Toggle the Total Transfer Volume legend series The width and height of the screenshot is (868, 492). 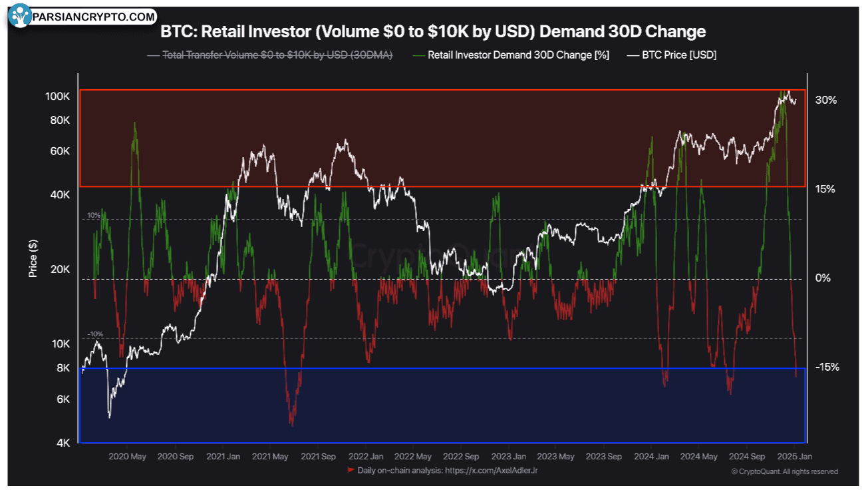pos(277,55)
